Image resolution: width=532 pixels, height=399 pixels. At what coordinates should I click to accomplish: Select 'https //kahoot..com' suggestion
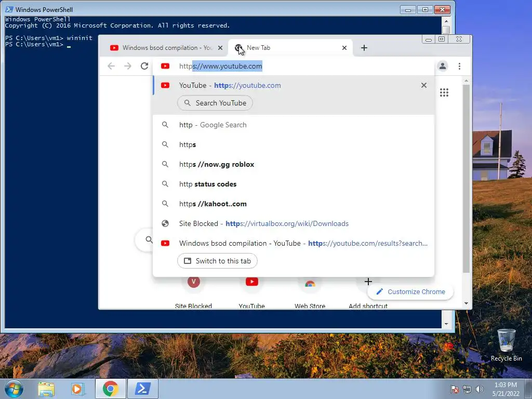pyautogui.click(x=294, y=204)
